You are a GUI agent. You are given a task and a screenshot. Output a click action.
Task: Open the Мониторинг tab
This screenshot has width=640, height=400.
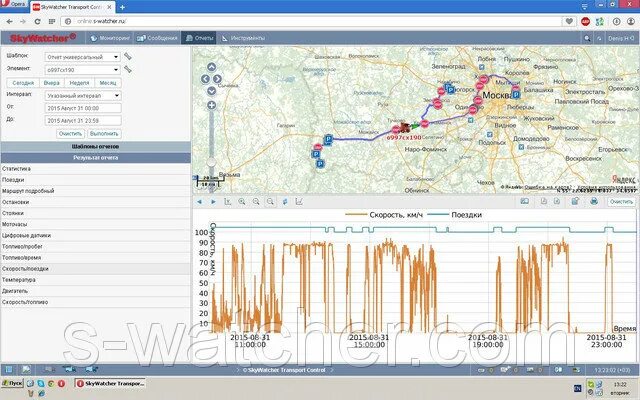click(x=109, y=38)
